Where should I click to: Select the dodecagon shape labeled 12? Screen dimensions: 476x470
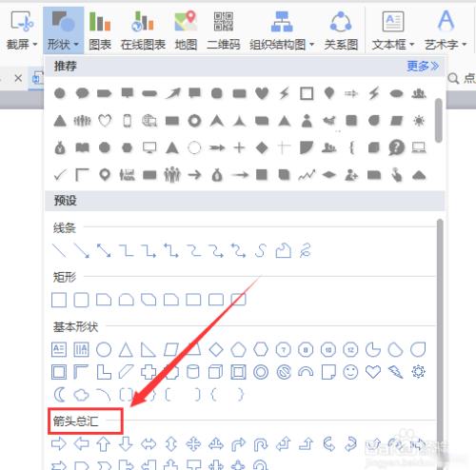[350, 349]
